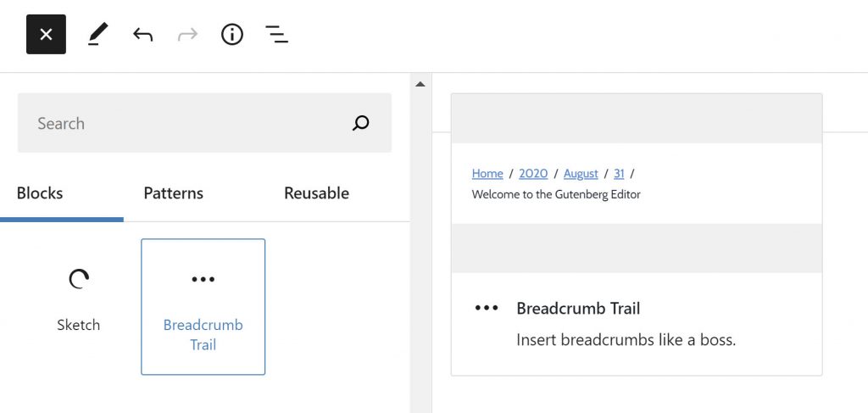This screenshot has height=413, width=868.
Task: Open the Reusable tab
Action: click(316, 193)
